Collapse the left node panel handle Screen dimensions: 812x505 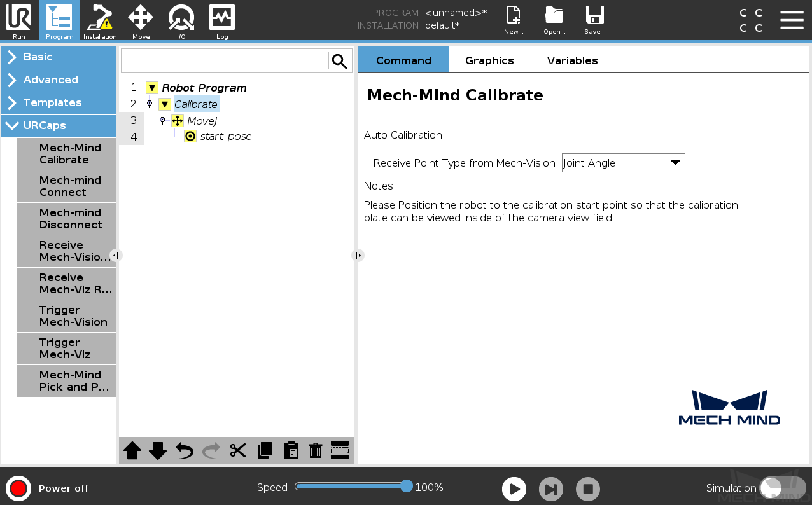click(x=115, y=255)
